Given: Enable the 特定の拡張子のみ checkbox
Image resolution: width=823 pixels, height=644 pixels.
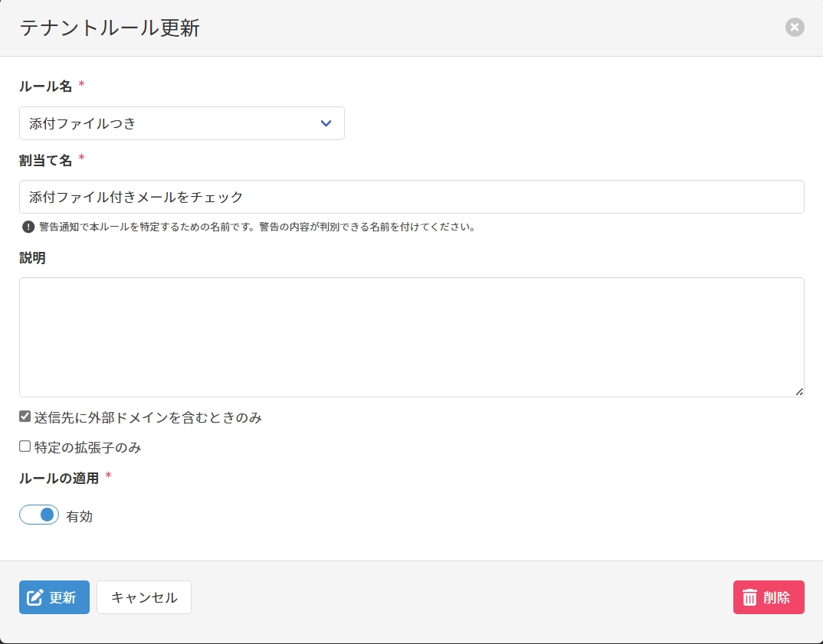Looking at the screenshot, I should (x=25, y=446).
